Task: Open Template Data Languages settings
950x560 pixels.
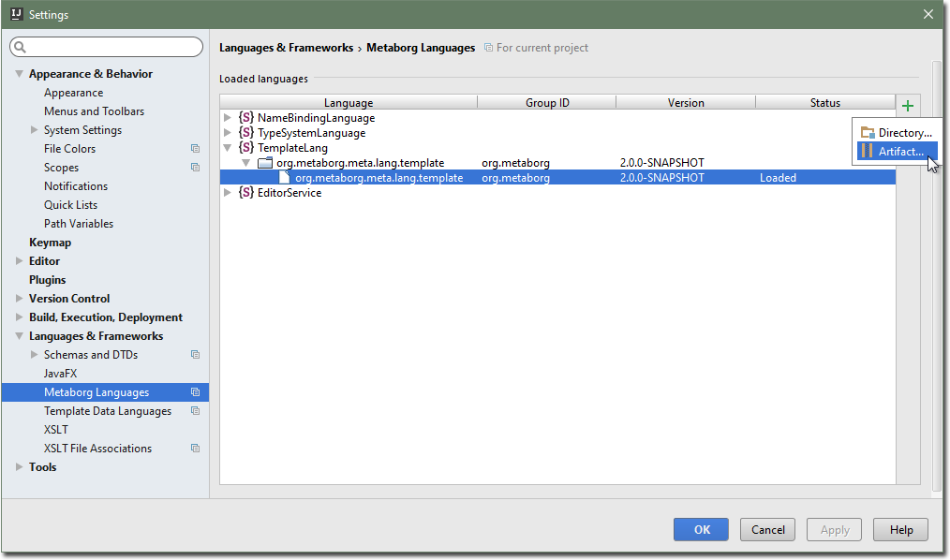Action: pyautogui.click(x=107, y=411)
